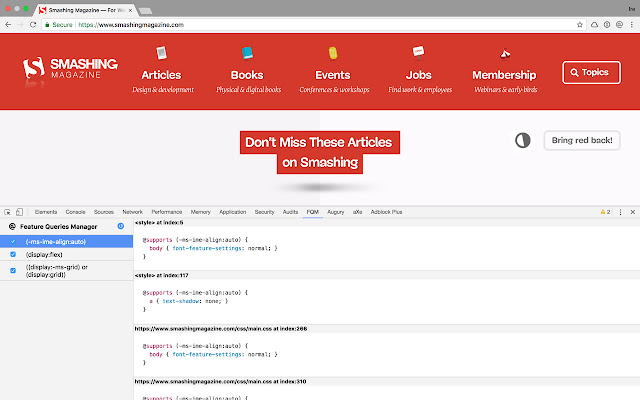The width and height of the screenshot is (640, 400).
Task: Reload the page with refresh icon
Action: 33,25
